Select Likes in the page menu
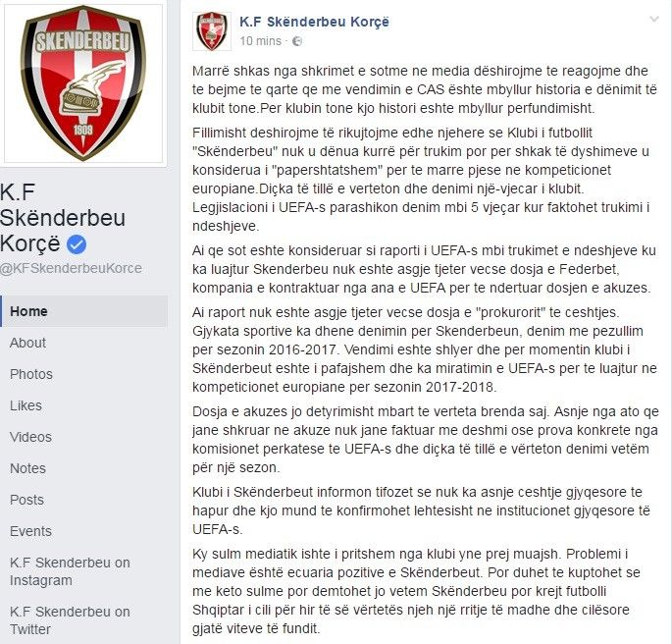The image size is (672, 644). (x=26, y=405)
